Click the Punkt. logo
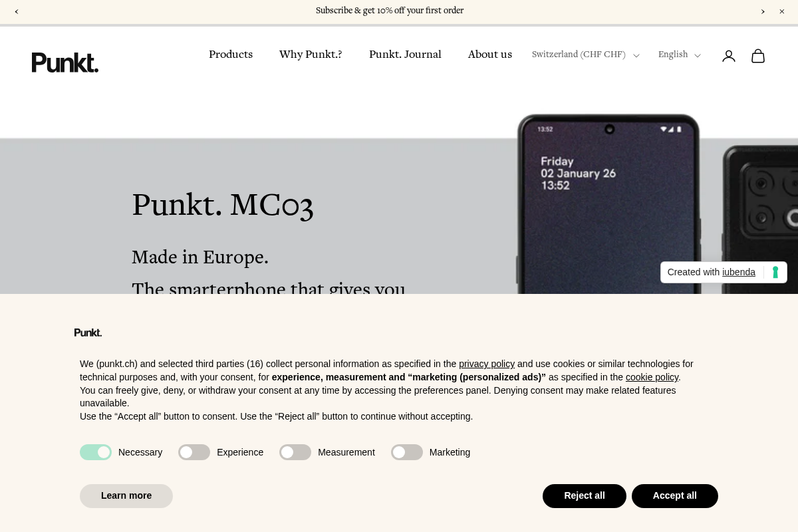This screenshot has width=798, height=532. [65, 62]
